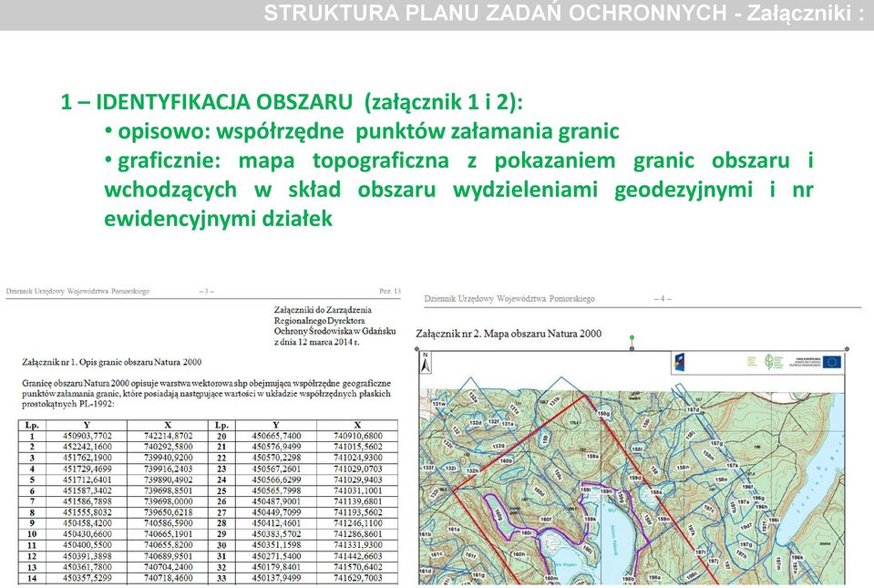Click the slide title 'STRUKTURA PLANU ZADAŃ OCHRONNYCH'
Viewport: 874px width, 588px height.
coord(495,12)
